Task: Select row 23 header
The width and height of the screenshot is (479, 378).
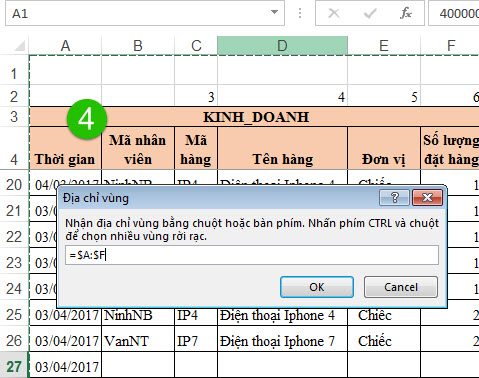Action: tap(14, 261)
